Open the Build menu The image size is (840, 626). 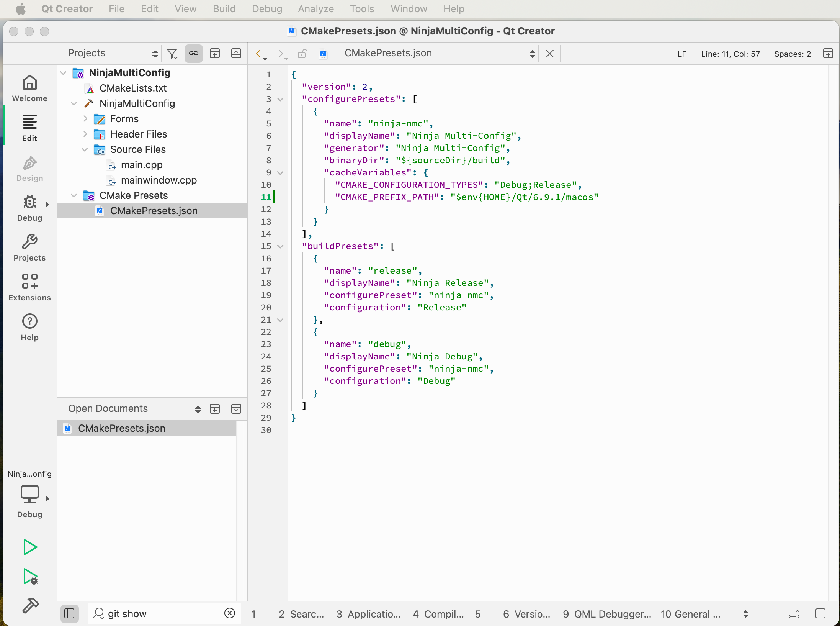pos(224,8)
